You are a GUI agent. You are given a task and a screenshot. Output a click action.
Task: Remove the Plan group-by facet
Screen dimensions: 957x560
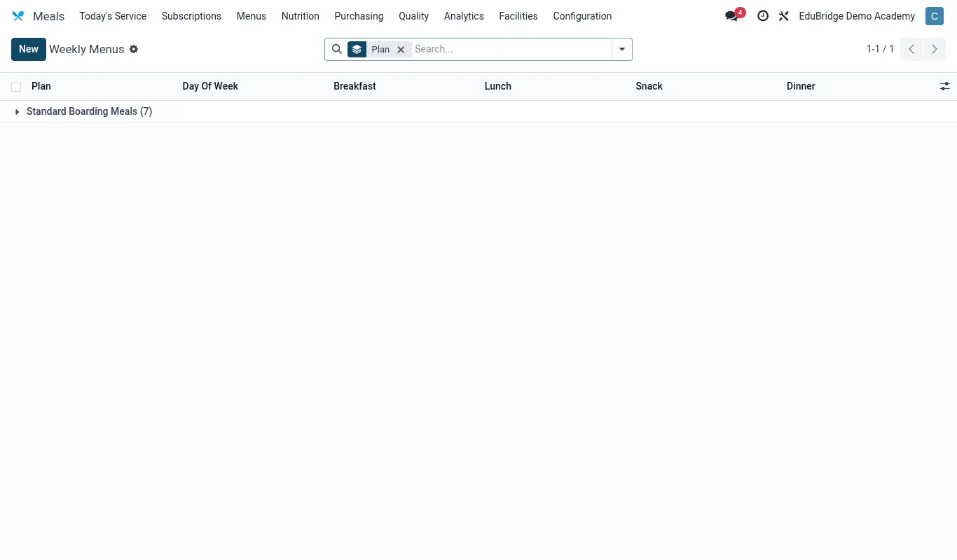coord(401,50)
